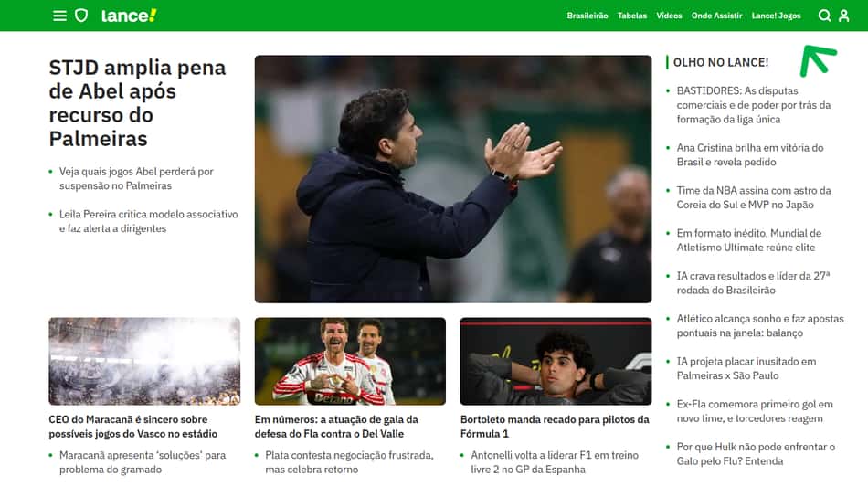Open the user account profile icon
Image resolution: width=868 pixels, height=486 pixels.
click(x=843, y=16)
